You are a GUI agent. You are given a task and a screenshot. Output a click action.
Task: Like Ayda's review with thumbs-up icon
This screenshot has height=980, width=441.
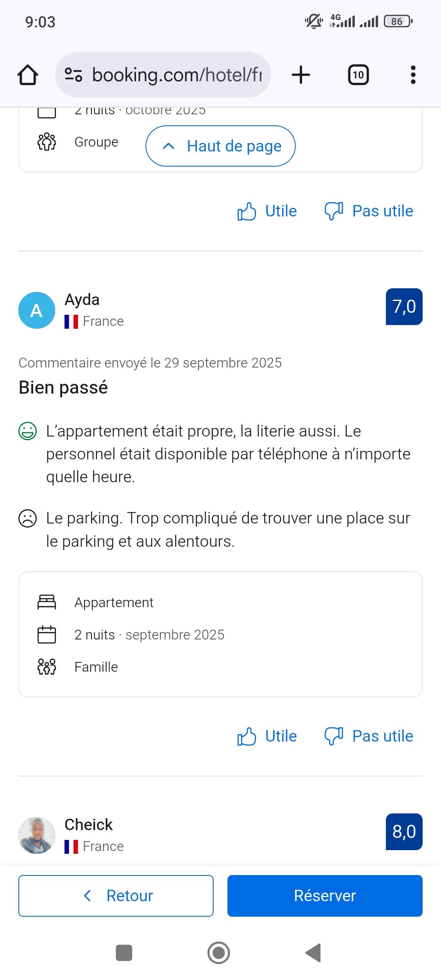pyautogui.click(x=247, y=737)
